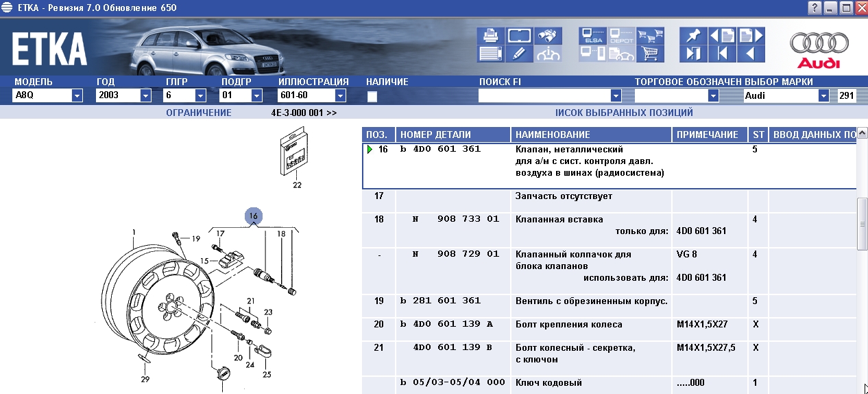The image size is (868, 394).
Task: Click the printer icon in the toolbar
Action: (491, 36)
